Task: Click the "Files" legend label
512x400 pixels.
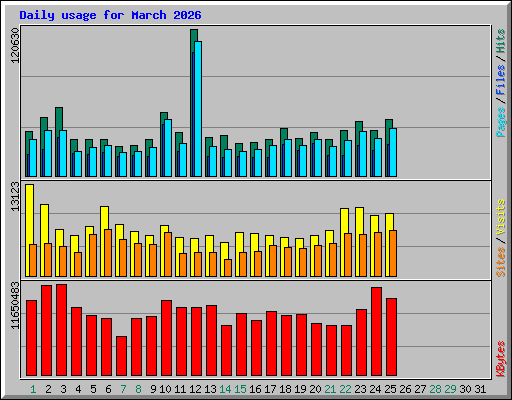Action: pos(500,80)
